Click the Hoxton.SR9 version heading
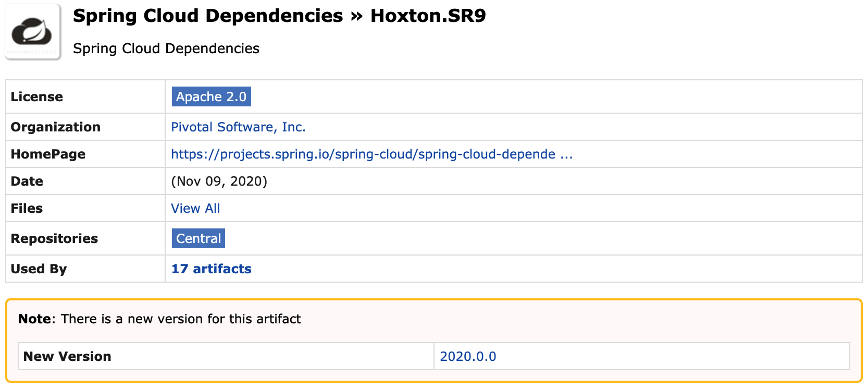This screenshot has height=388, width=868. pyautogui.click(x=428, y=16)
